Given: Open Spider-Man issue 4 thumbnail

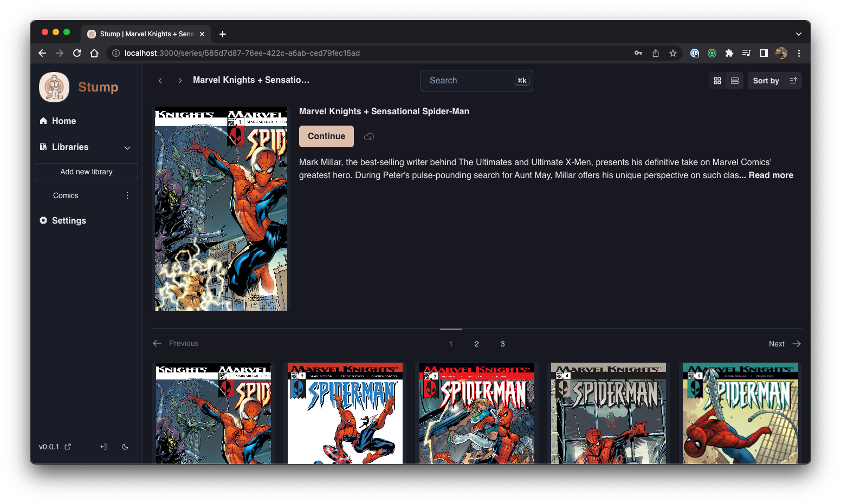Looking at the screenshot, I should [x=609, y=413].
